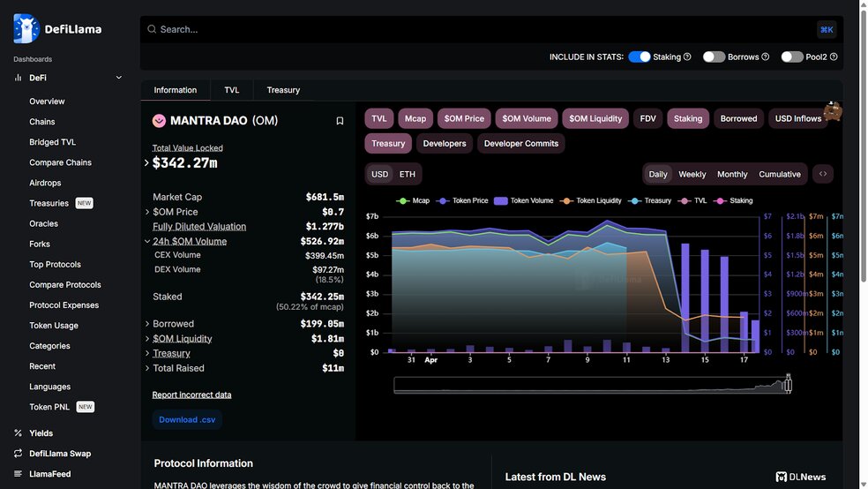The height and width of the screenshot is (489, 868).
Task: Click the Staking help question icon
Action: pos(687,56)
